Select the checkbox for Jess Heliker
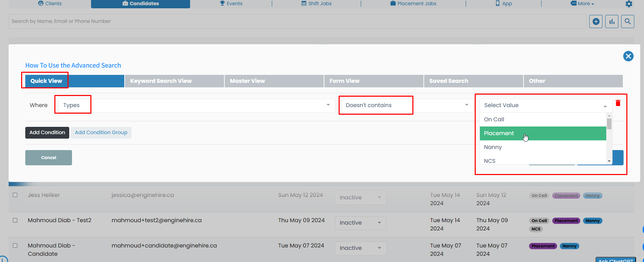 point(15,195)
